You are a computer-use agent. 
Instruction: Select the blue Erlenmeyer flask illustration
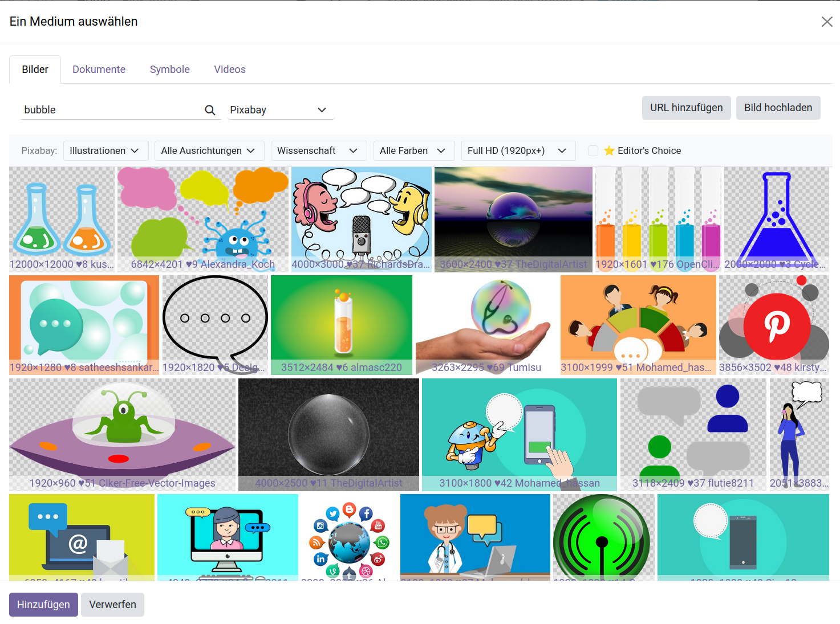click(776, 217)
